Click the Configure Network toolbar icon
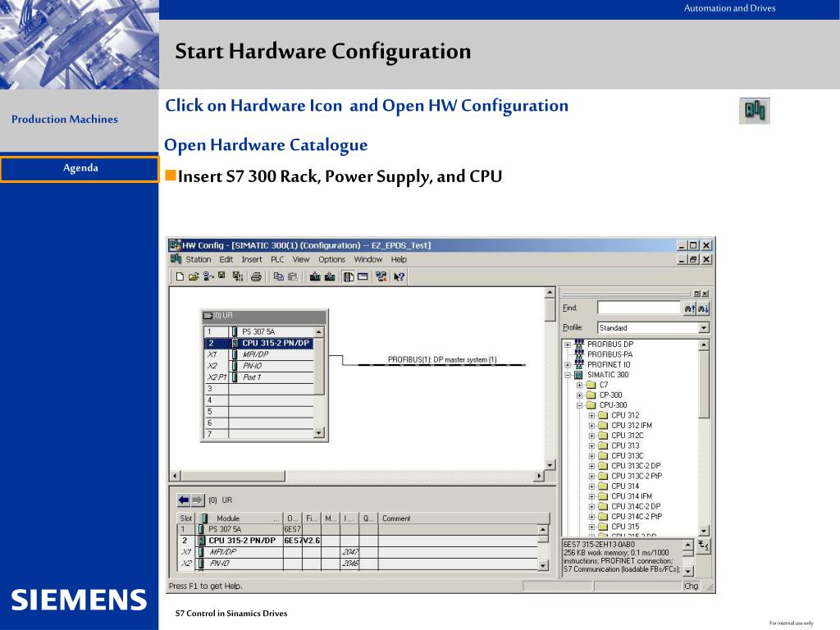The width and height of the screenshot is (840, 630). click(x=381, y=276)
